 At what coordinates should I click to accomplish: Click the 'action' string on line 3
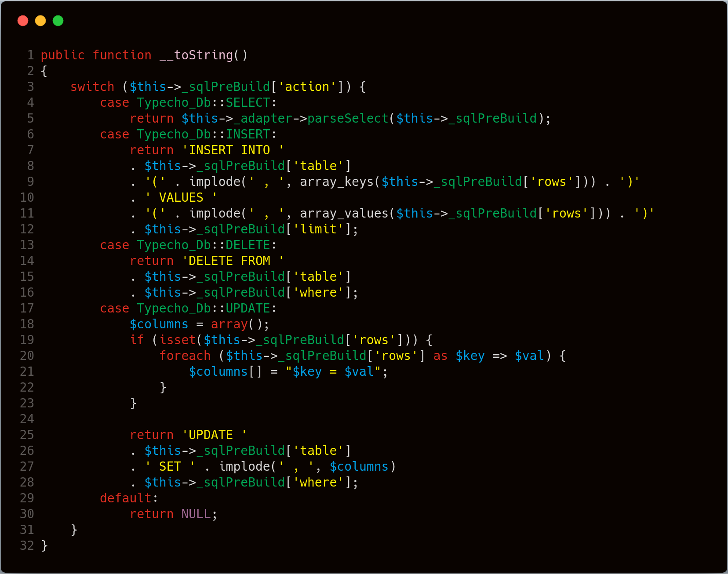click(307, 87)
